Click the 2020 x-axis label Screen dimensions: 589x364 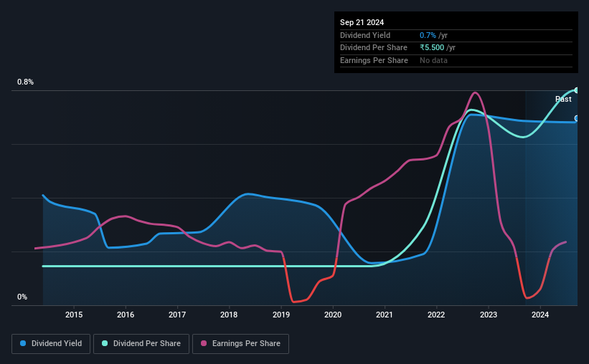pos(333,315)
